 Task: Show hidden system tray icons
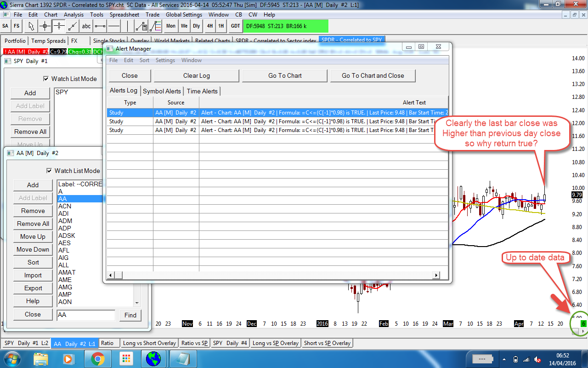click(504, 359)
